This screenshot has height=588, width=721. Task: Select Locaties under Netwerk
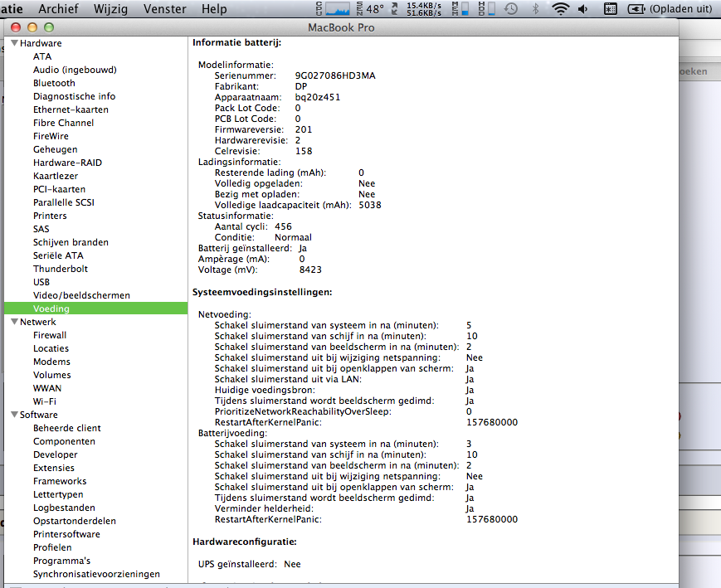point(51,348)
